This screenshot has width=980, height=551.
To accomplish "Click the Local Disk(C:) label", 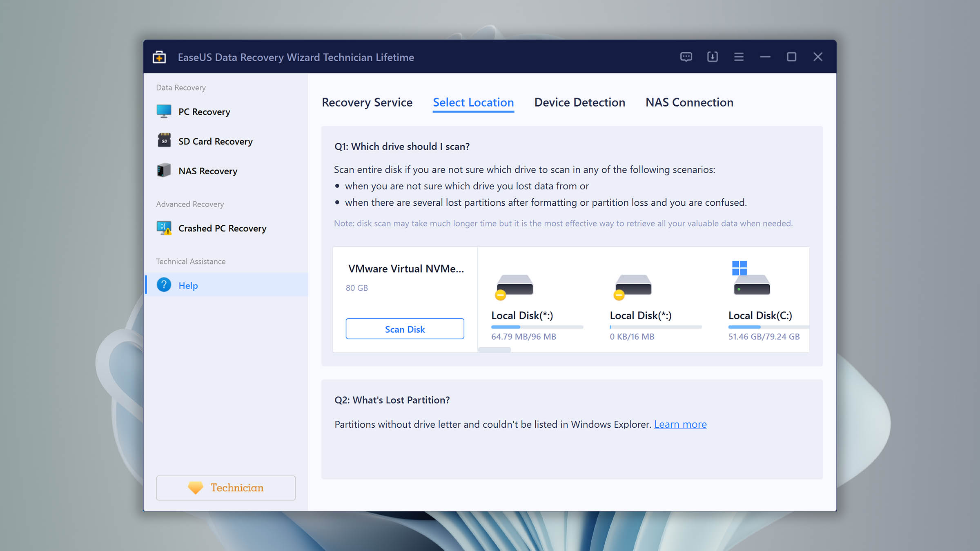I will (x=760, y=315).
